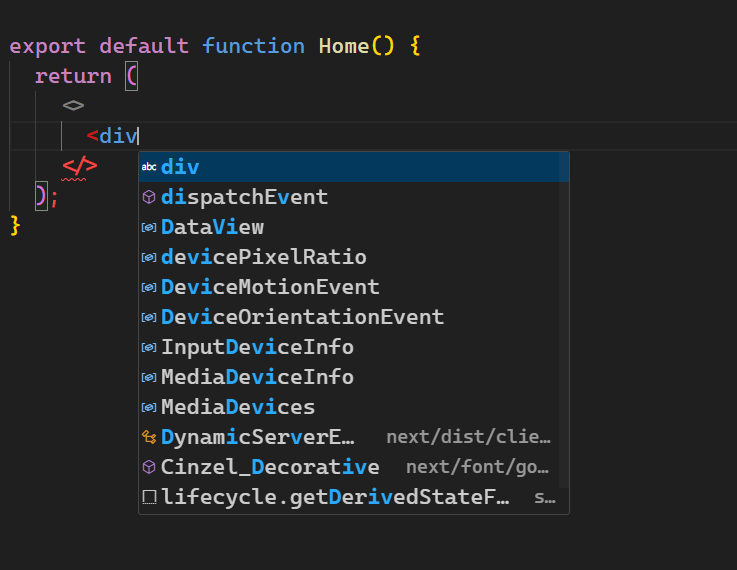Pick the DataView completion entry

[x=353, y=227]
